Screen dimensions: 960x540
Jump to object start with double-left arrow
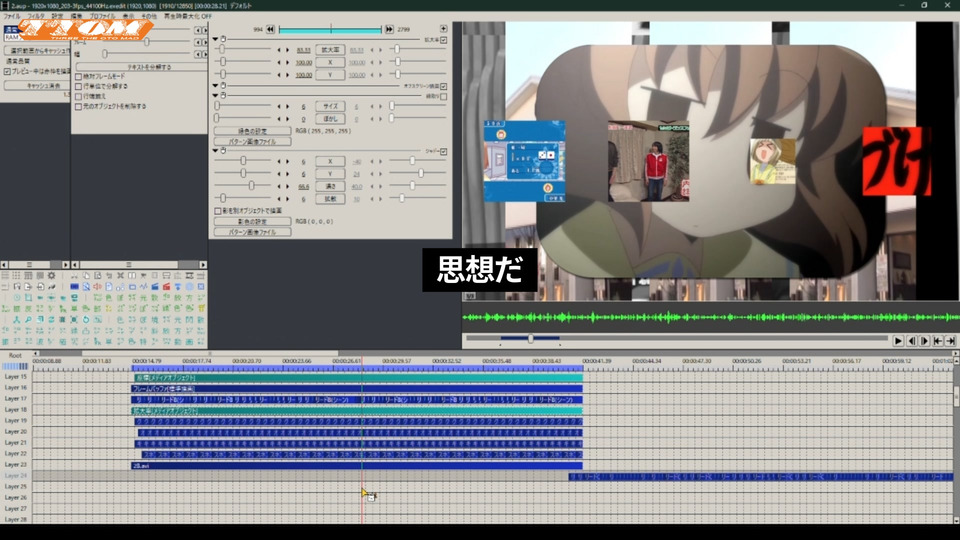point(270,29)
